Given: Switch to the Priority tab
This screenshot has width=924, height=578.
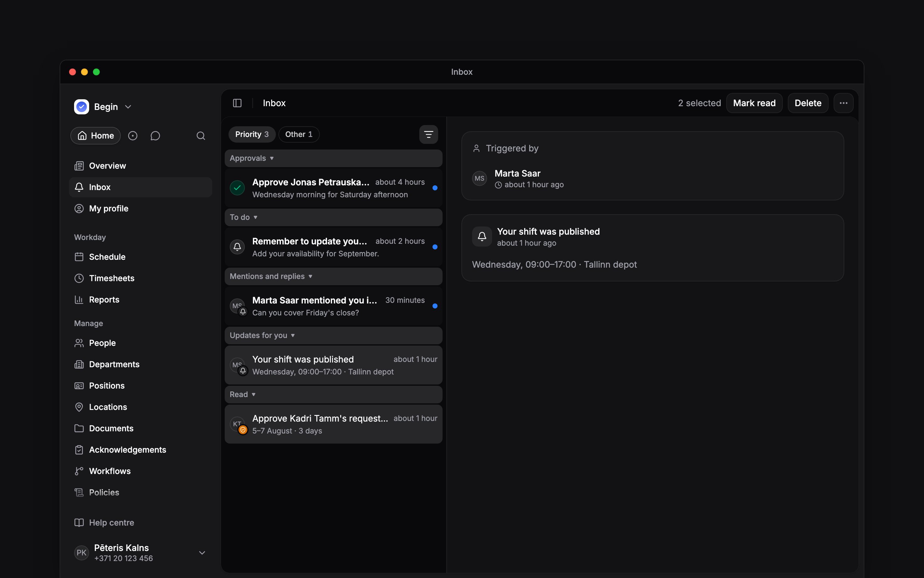Looking at the screenshot, I should click(252, 134).
